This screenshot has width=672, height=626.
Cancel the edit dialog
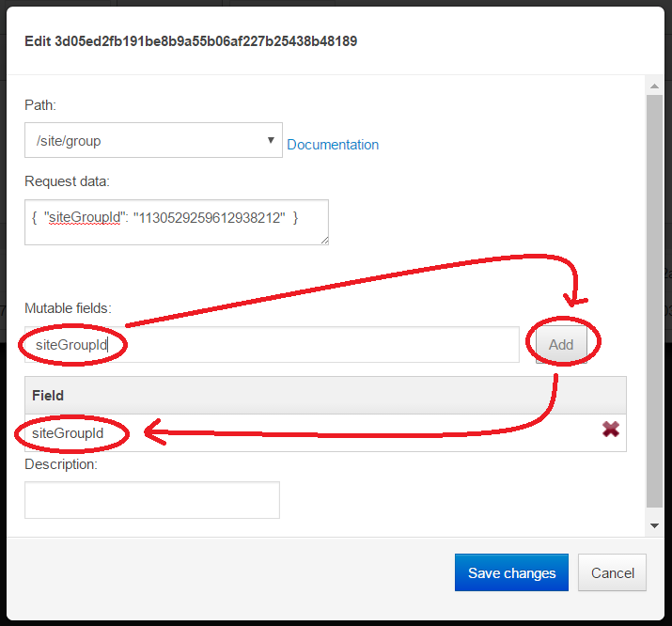point(612,572)
